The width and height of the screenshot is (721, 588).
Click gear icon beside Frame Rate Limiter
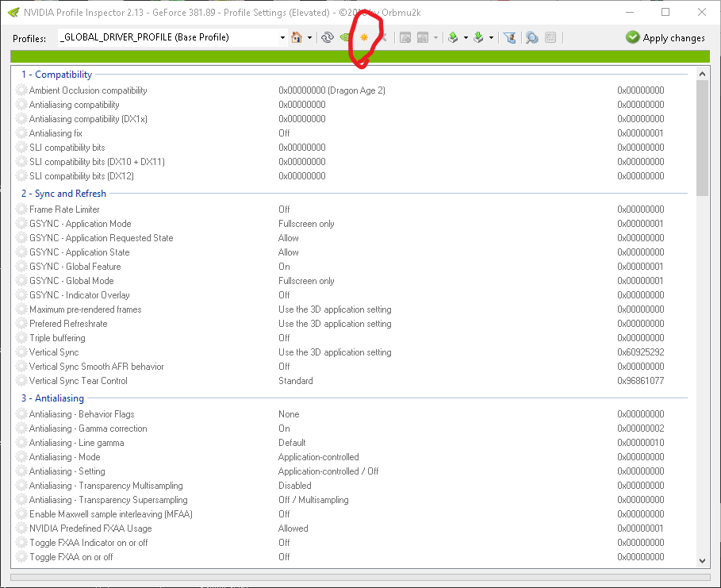pos(21,209)
